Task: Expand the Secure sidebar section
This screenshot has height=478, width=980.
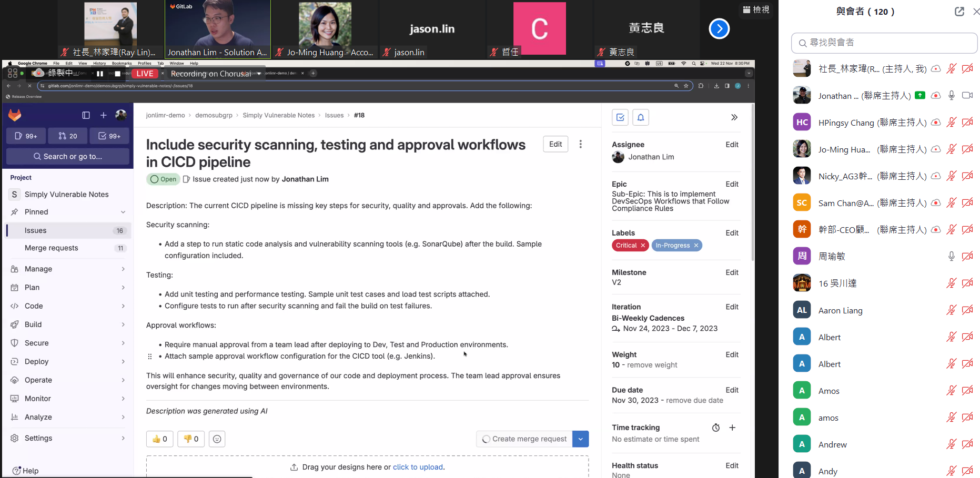Action: point(68,343)
